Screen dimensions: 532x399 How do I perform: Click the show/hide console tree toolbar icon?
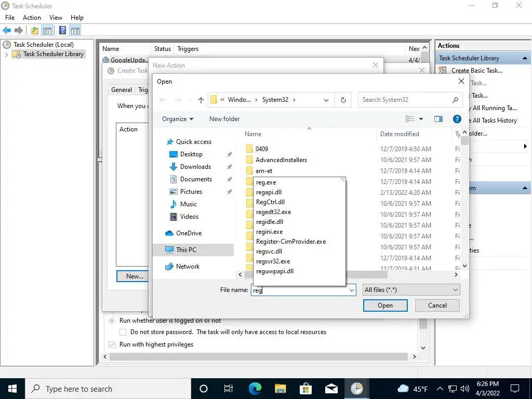point(47,31)
